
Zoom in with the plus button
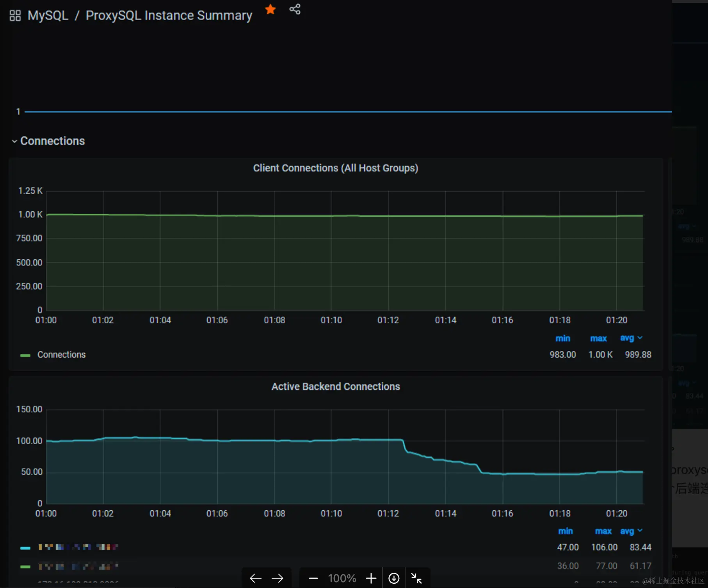371,578
